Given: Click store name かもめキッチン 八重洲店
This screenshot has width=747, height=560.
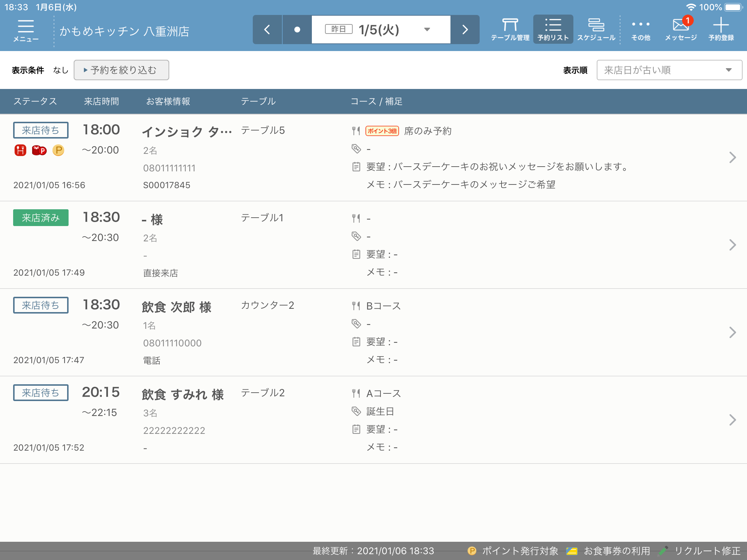Looking at the screenshot, I should click(x=124, y=31).
